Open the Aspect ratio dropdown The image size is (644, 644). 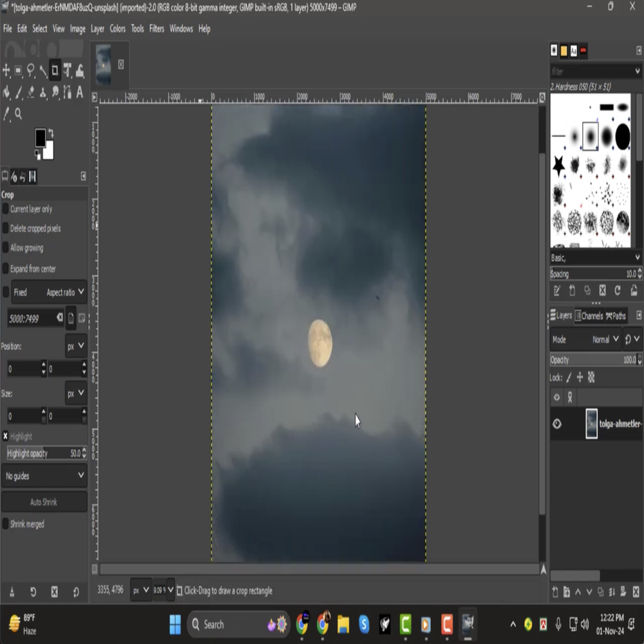click(65, 292)
